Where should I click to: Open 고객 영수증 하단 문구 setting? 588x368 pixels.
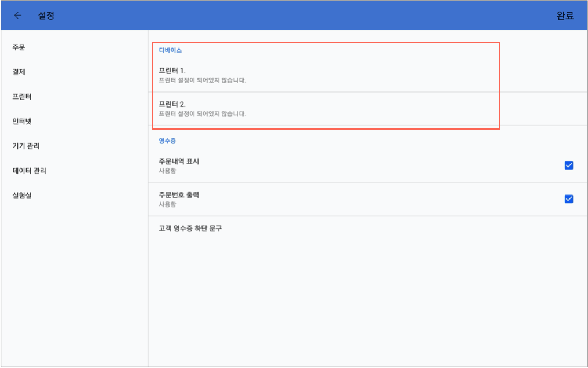click(x=367, y=229)
